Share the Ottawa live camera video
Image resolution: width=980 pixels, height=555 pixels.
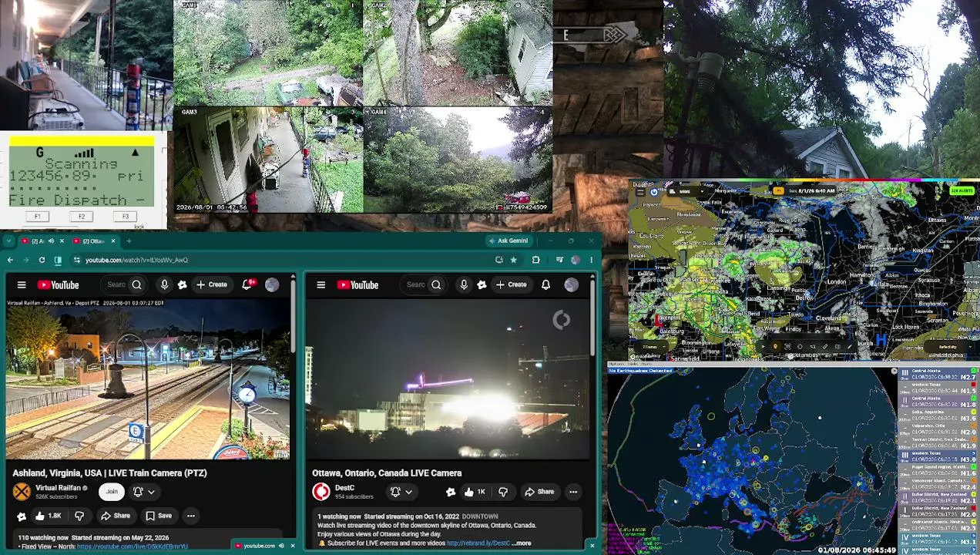pyautogui.click(x=539, y=492)
